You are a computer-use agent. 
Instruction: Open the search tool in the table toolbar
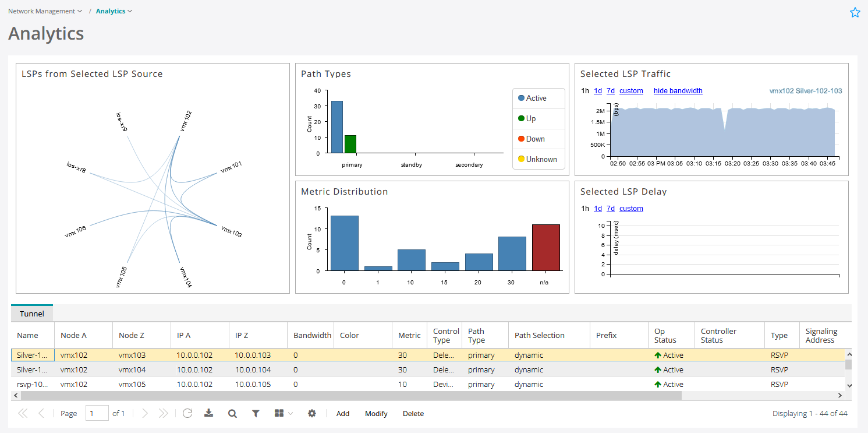pos(232,413)
